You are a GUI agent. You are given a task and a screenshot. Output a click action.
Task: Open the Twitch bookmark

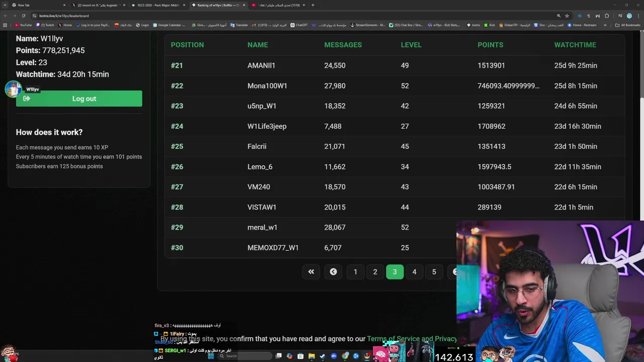45,25
